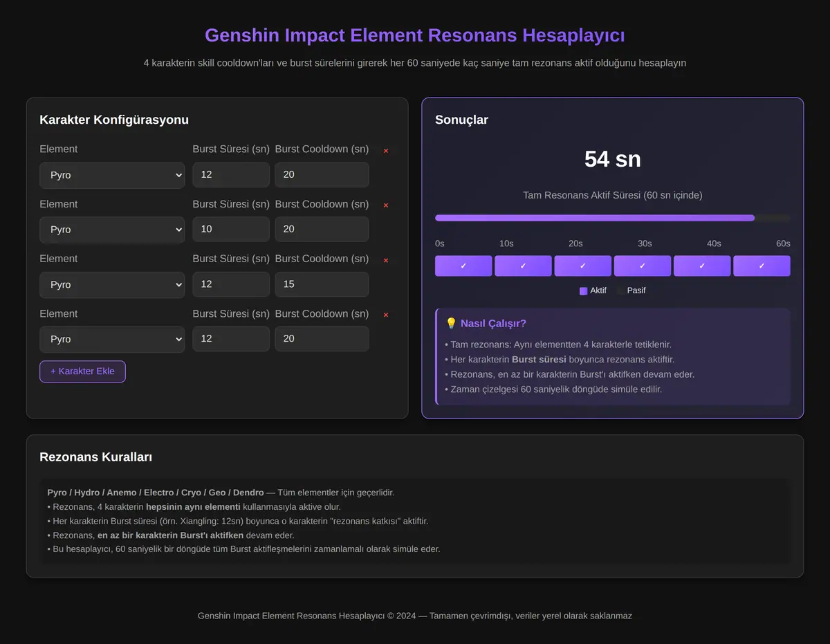
Task: Select timeline segment under 0s label
Action: tap(463, 266)
